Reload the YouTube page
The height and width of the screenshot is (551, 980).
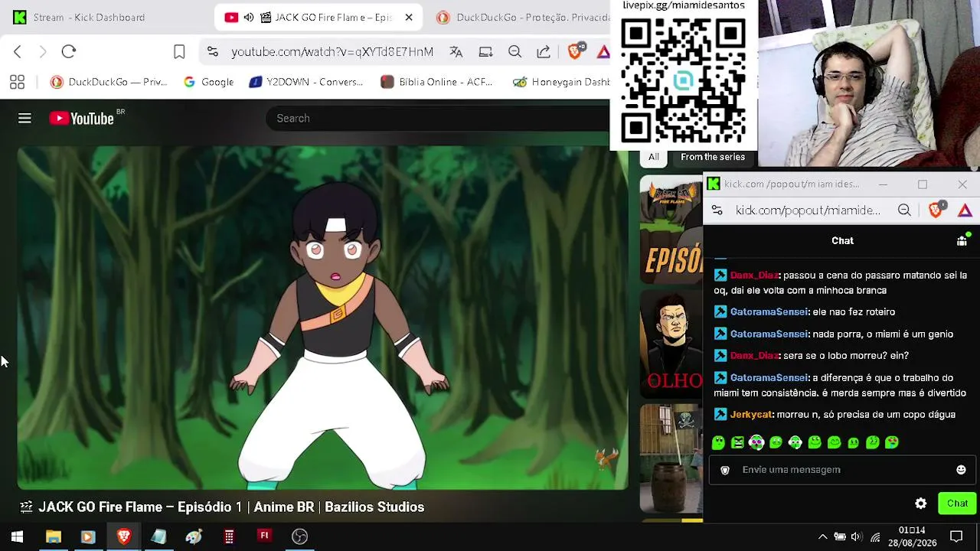coord(69,52)
